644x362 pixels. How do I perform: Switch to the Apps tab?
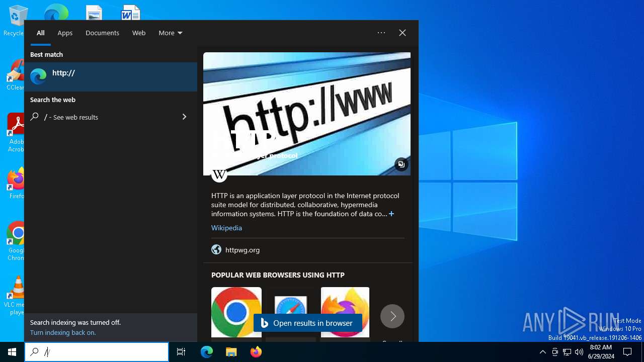[x=65, y=33]
